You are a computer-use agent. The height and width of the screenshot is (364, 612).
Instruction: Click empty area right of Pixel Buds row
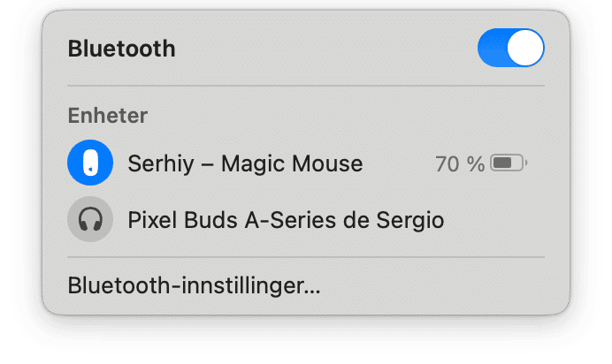[494, 220]
